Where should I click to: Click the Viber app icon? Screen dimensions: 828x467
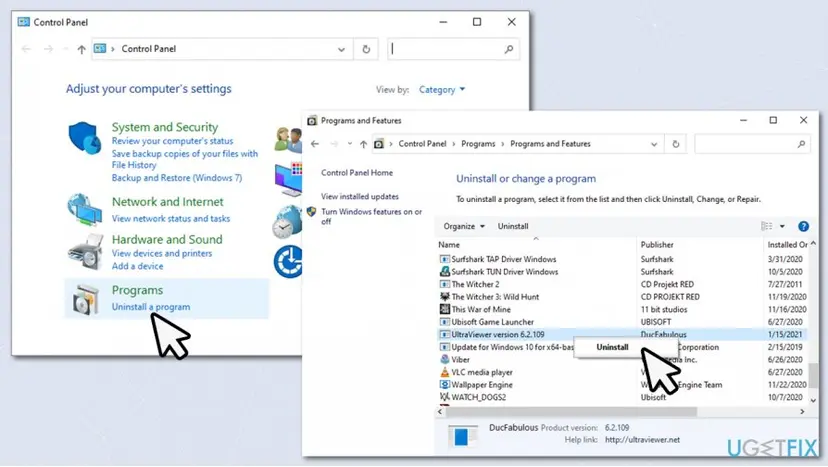(445, 359)
